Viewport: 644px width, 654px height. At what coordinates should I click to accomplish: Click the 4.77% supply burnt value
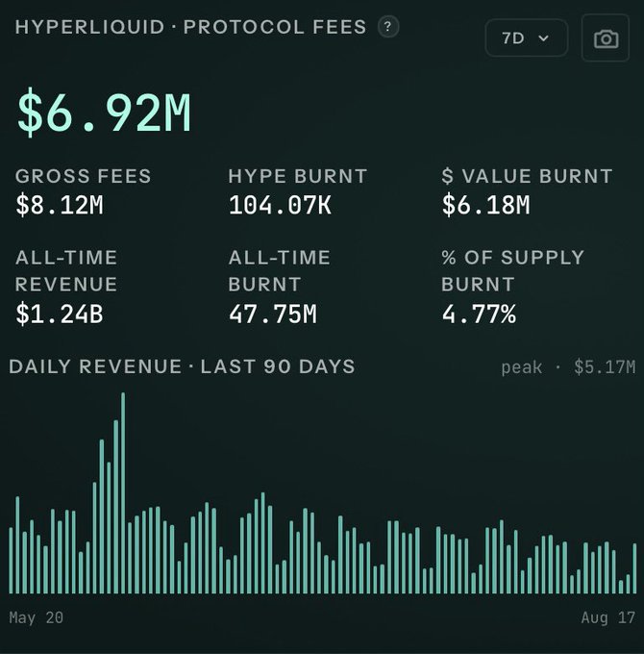[479, 314]
